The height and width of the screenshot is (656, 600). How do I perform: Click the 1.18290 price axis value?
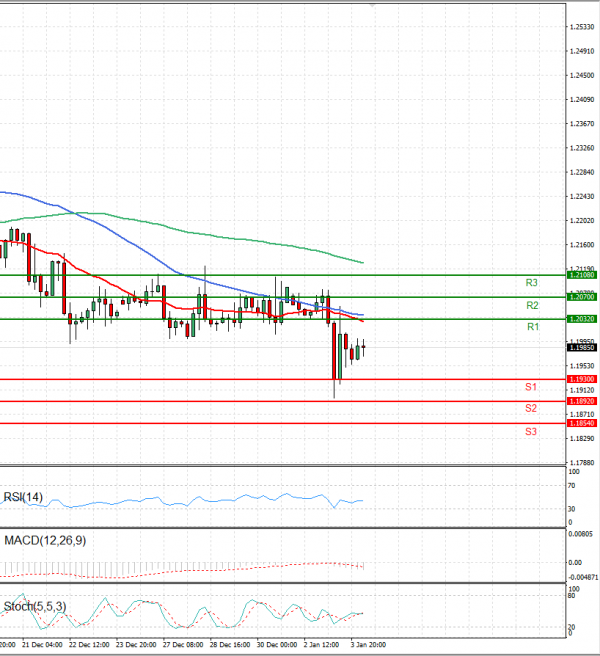(582, 438)
